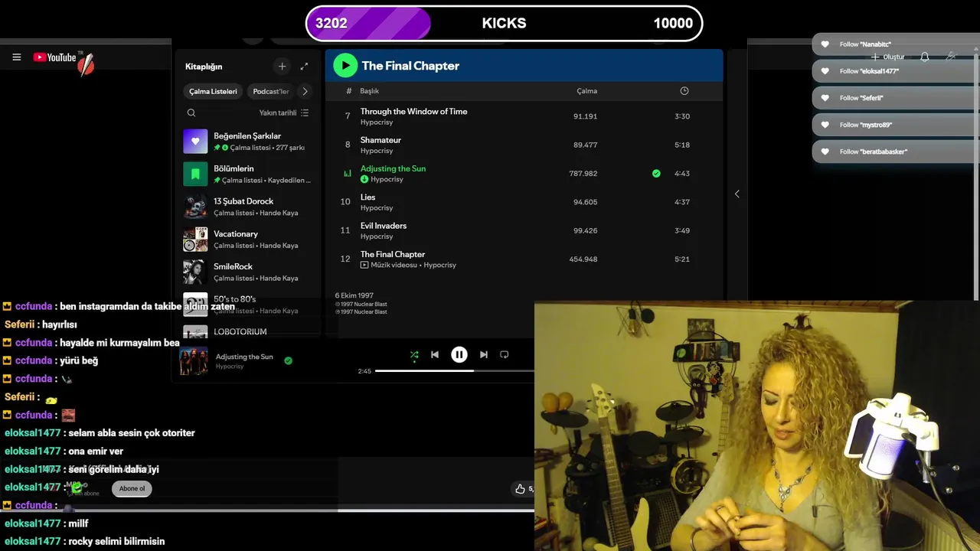This screenshot has height=551, width=980.
Task: Play The Final Chapter album with green button
Action: point(345,66)
